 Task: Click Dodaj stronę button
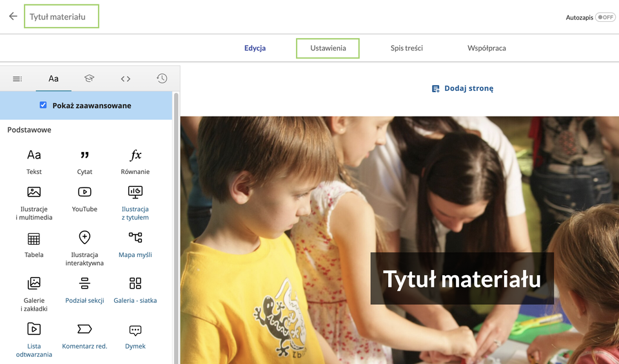[x=463, y=88]
